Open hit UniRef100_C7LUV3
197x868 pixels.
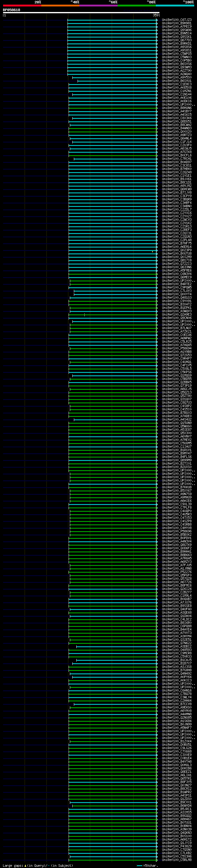coord(177,291)
